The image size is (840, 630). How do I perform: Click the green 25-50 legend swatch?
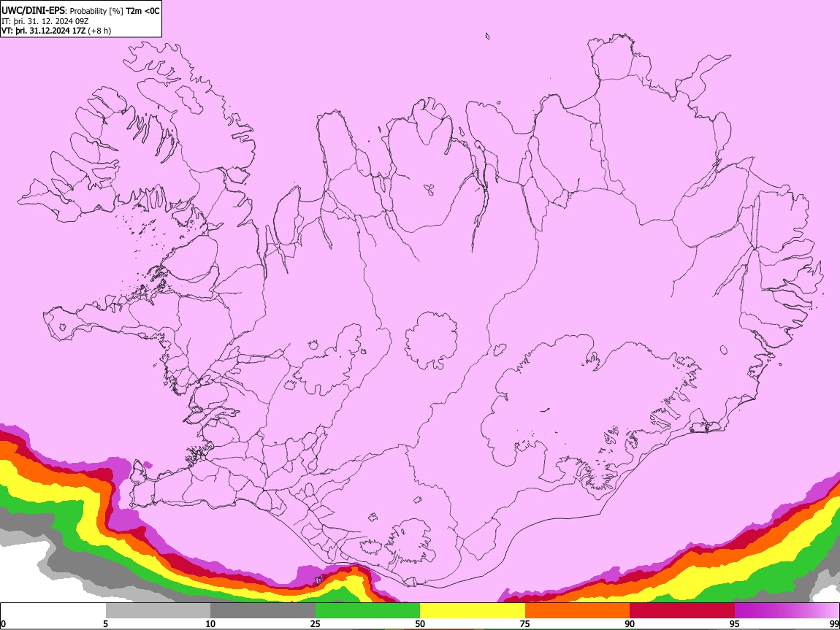click(367, 610)
